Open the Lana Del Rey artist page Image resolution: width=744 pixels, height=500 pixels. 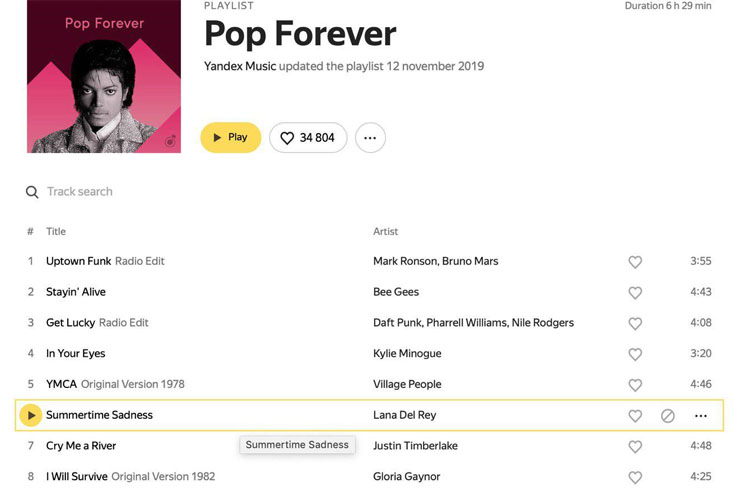(404, 415)
